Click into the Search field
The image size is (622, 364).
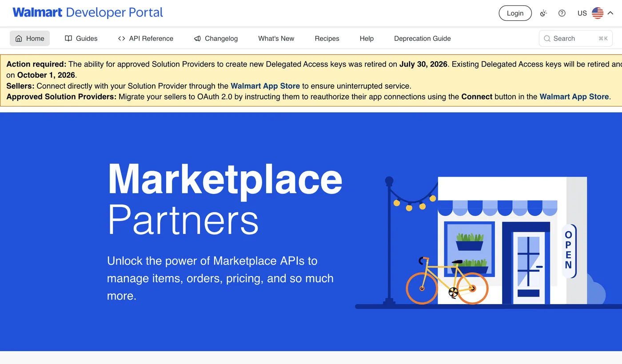click(576, 39)
